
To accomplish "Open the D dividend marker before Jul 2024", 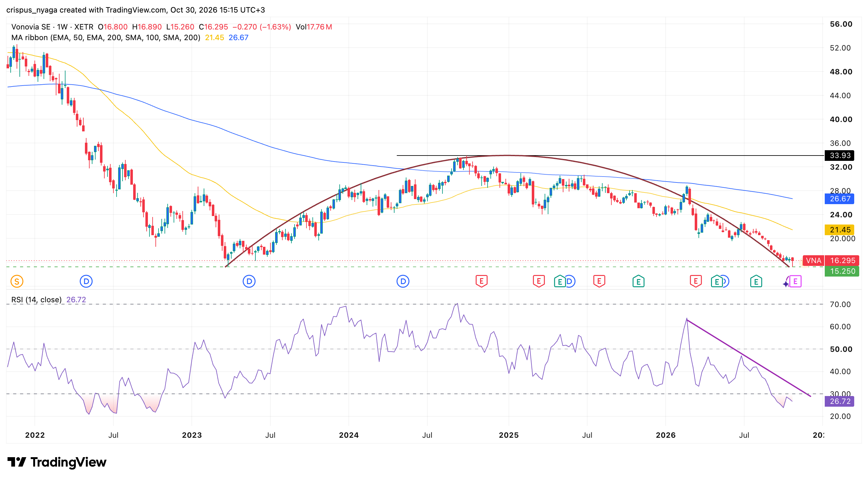I will point(403,281).
